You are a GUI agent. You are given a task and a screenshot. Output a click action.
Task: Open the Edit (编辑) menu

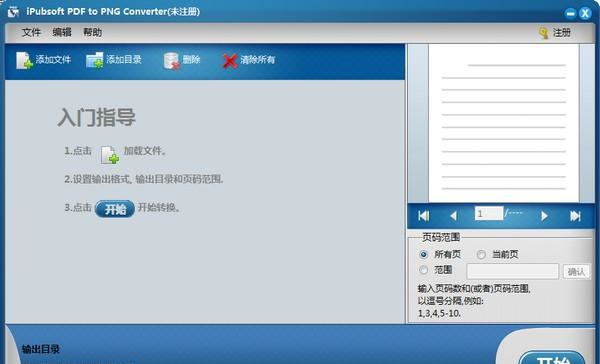tap(62, 32)
